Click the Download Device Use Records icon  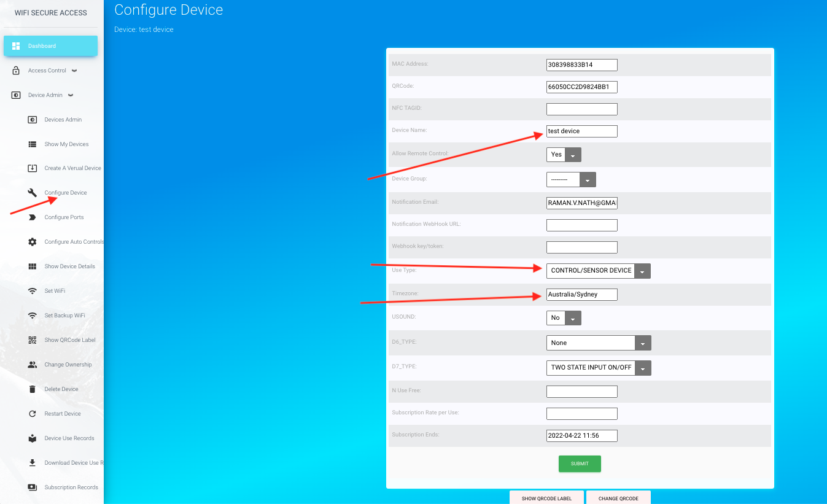coord(33,463)
